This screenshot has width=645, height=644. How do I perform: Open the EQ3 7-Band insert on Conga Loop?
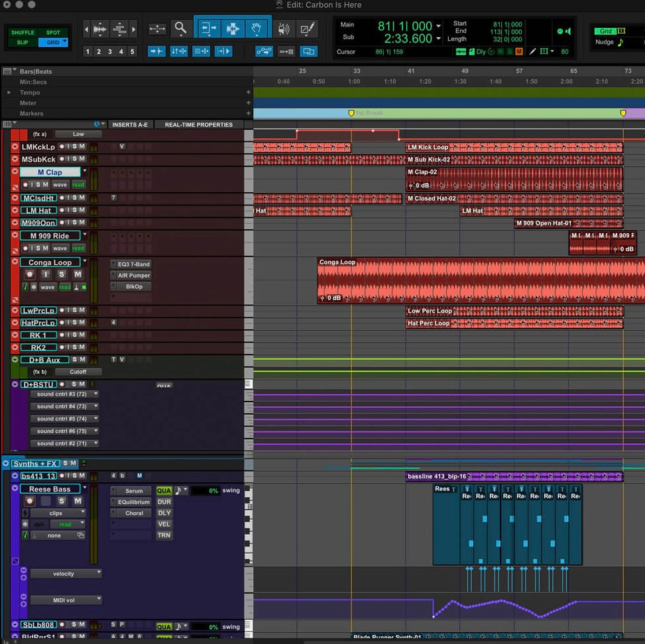pyautogui.click(x=133, y=265)
